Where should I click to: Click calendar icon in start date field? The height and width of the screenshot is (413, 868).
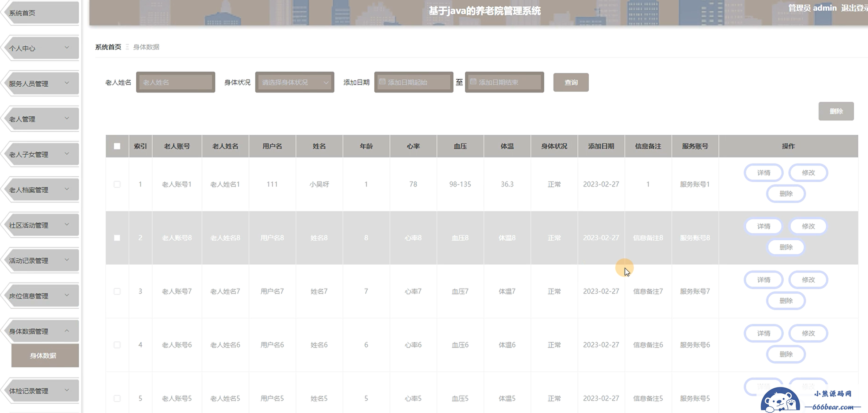[x=382, y=82]
